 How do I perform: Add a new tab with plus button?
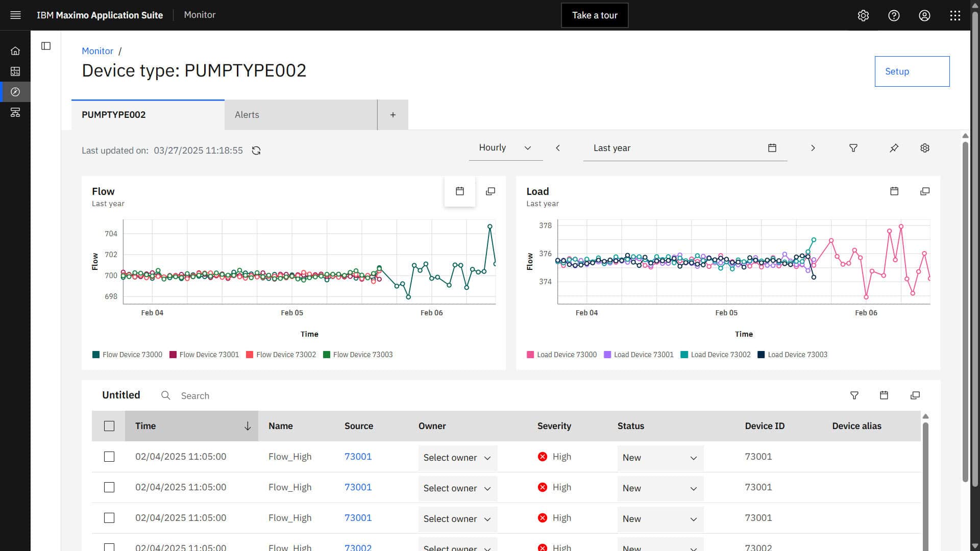tap(393, 115)
